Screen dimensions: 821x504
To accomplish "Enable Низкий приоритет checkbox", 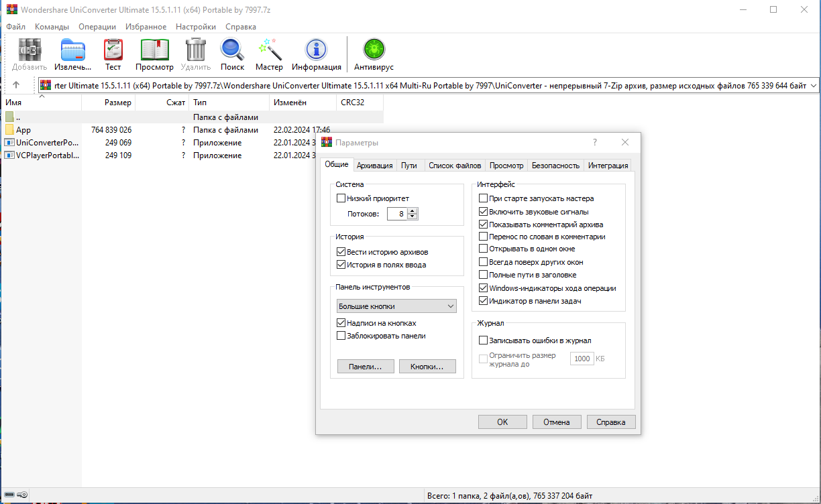I will coord(341,198).
